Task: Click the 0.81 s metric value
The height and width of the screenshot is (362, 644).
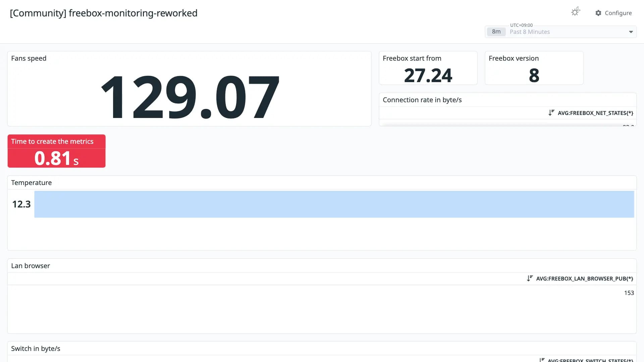Action: point(56,158)
